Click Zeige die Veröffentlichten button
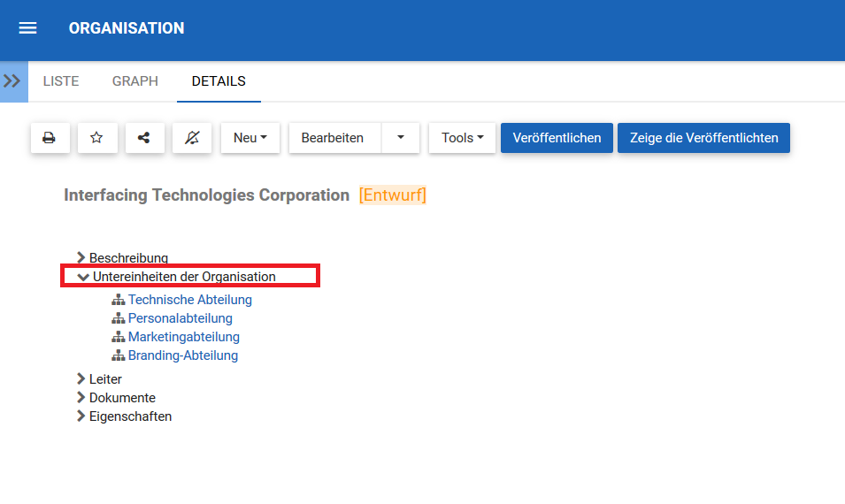 [703, 138]
